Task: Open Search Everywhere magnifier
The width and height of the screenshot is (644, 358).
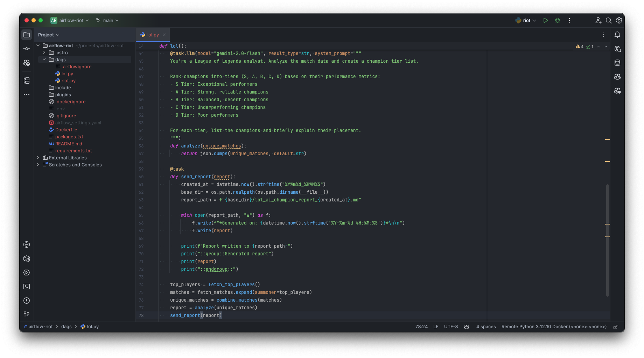Action: (609, 21)
